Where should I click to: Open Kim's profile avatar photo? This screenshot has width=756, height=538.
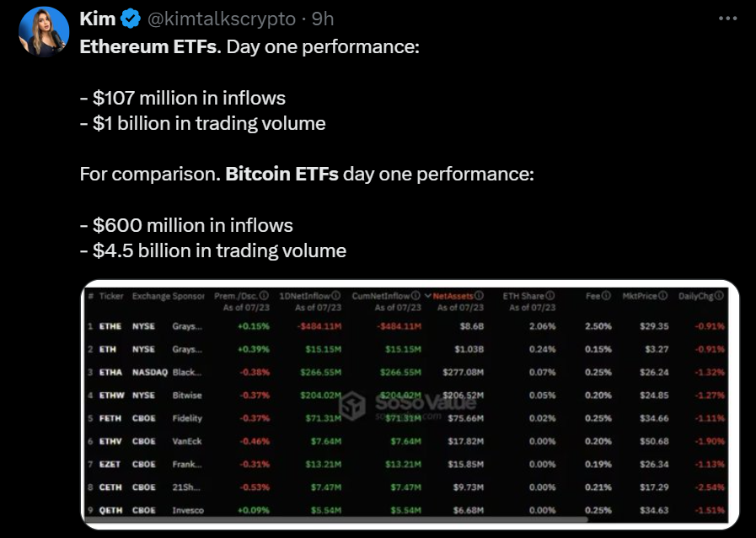tap(44, 32)
